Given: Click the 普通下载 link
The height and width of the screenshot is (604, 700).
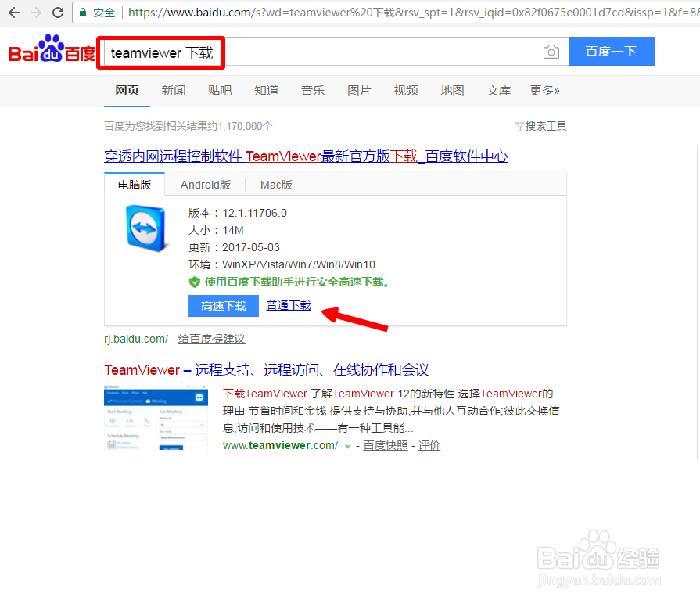Looking at the screenshot, I should tap(289, 305).
